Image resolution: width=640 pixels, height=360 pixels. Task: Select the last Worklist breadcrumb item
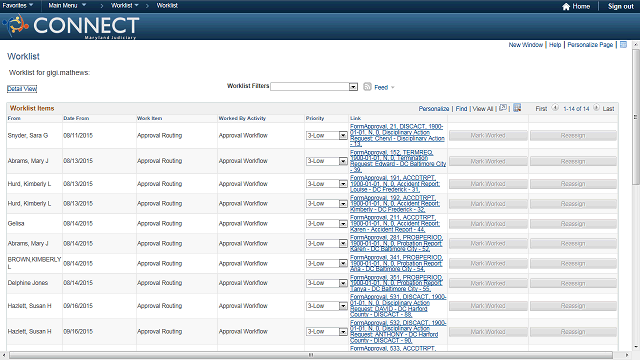tap(167, 5)
